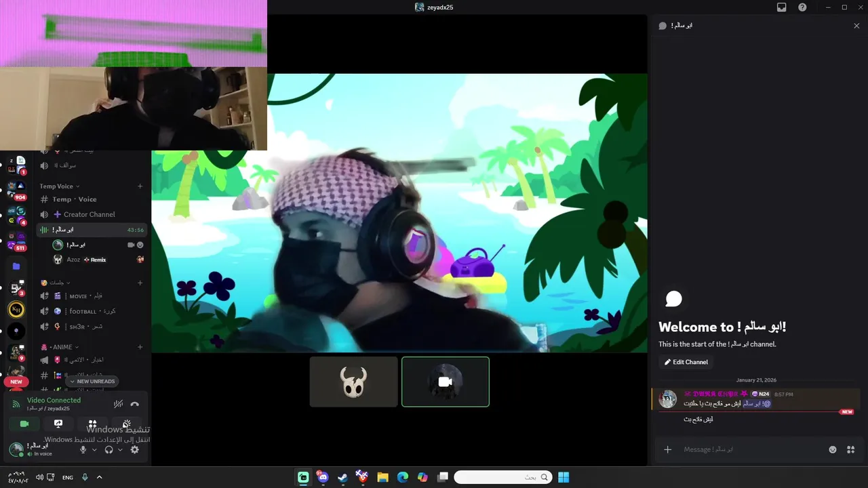This screenshot has width=868, height=488.
Task: Open the attachment plus button in chat
Action: [x=668, y=449]
